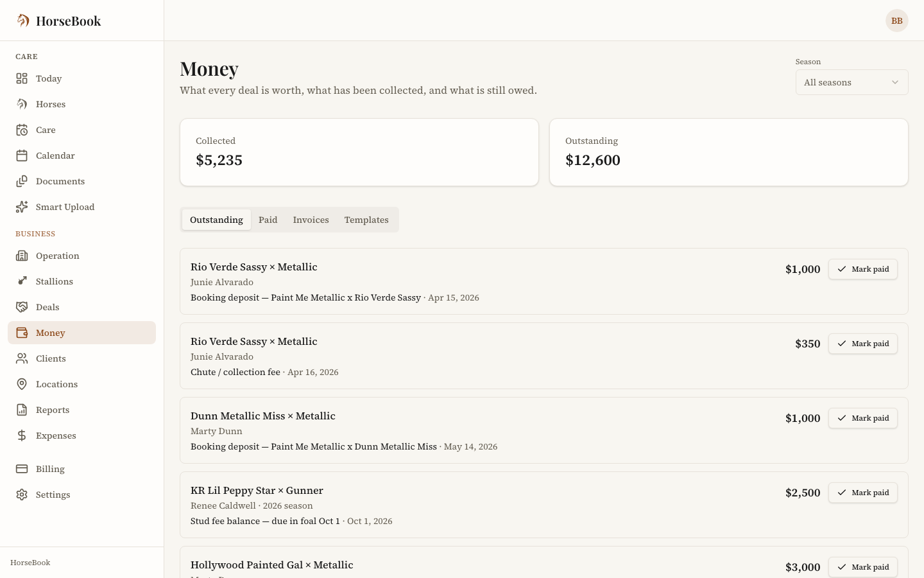
Task: Switch to the Paid tab
Action: (x=268, y=220)
